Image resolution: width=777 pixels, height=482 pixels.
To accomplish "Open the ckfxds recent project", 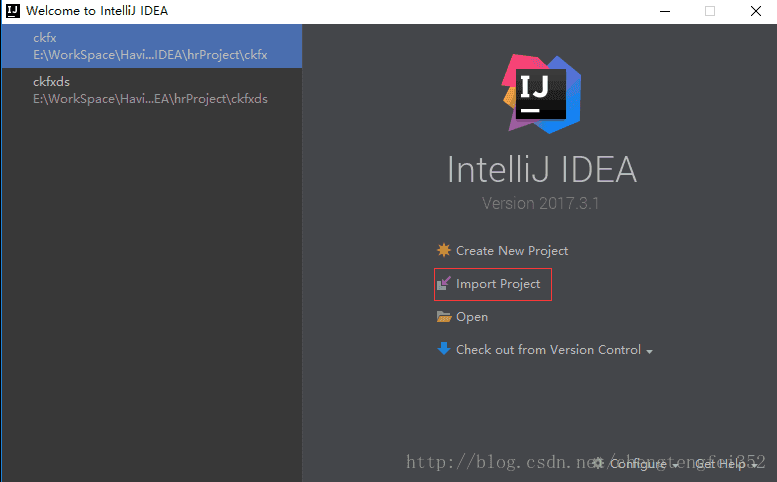I will pyautogui.click(x=152, y=90).
